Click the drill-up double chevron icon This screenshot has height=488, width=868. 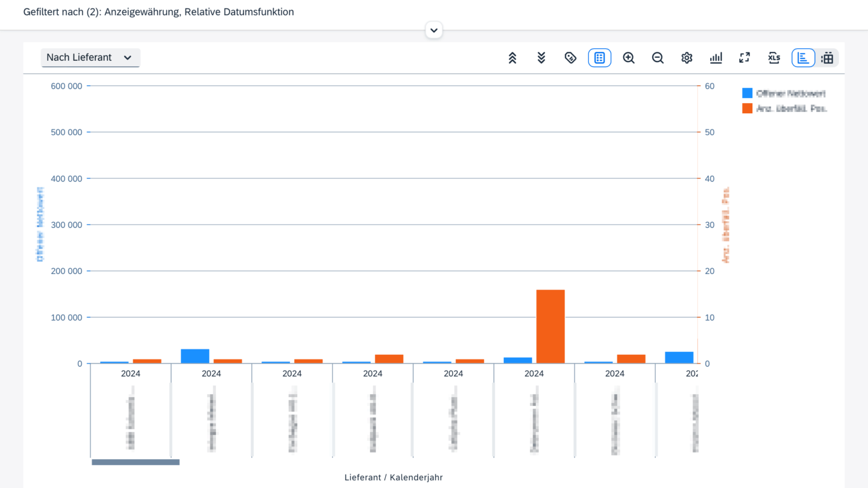(512, 58)
